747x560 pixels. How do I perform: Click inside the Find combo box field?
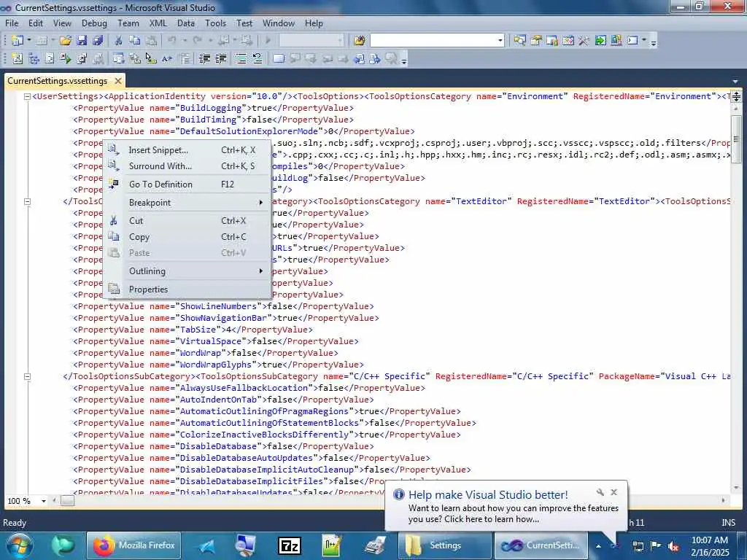pos(433,41)
